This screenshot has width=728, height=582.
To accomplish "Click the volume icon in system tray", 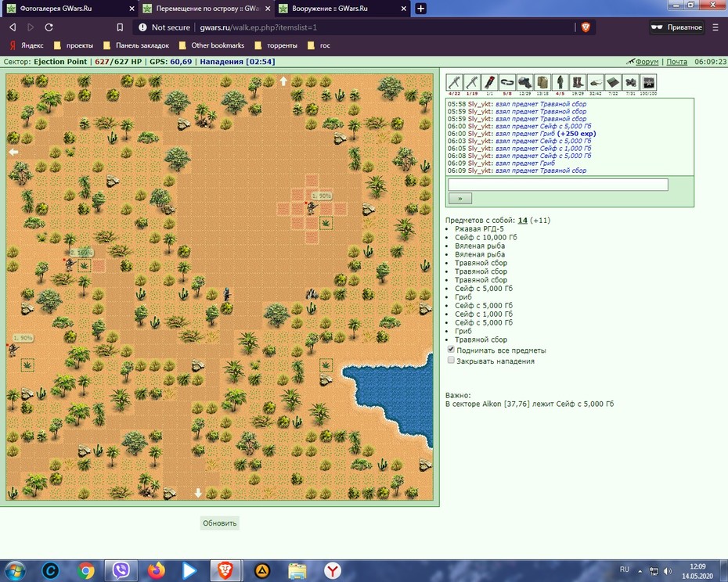I will pos(667,571).
